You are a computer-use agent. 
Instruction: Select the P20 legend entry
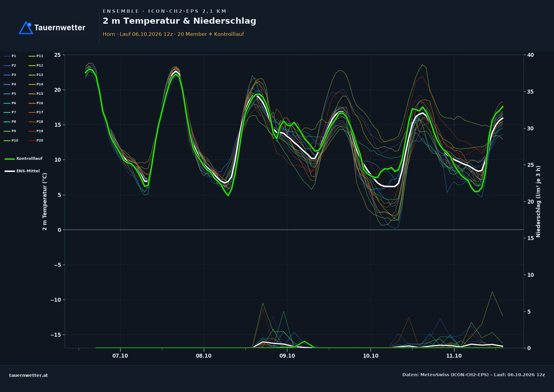[36, 140]
